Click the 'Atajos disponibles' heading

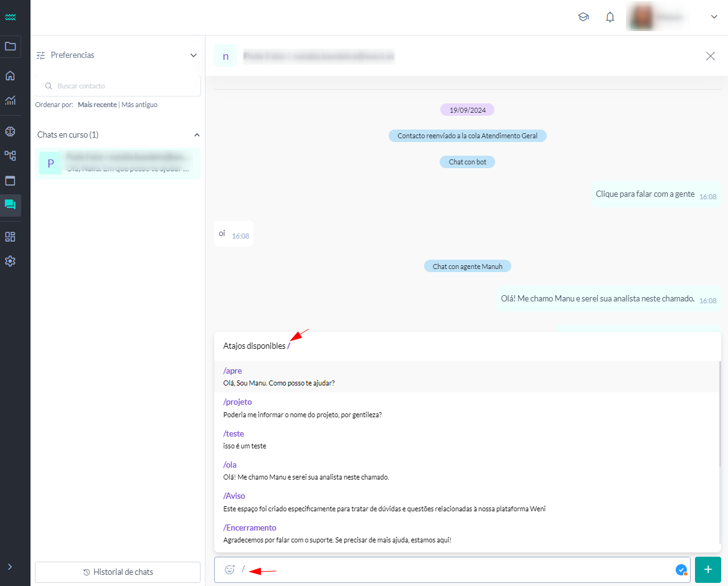tap(254, 346)
